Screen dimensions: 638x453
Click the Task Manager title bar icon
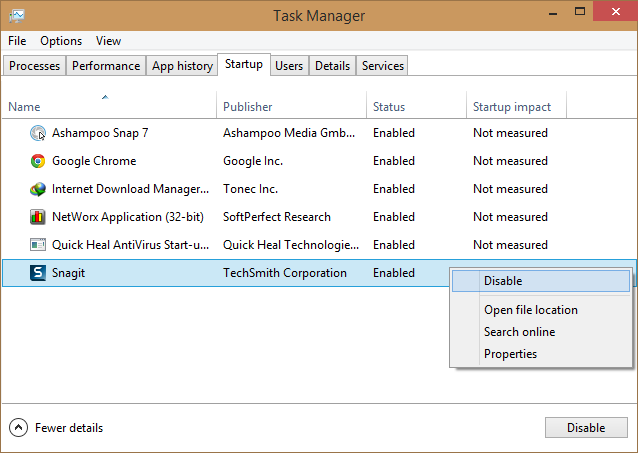tap(17, 15)
